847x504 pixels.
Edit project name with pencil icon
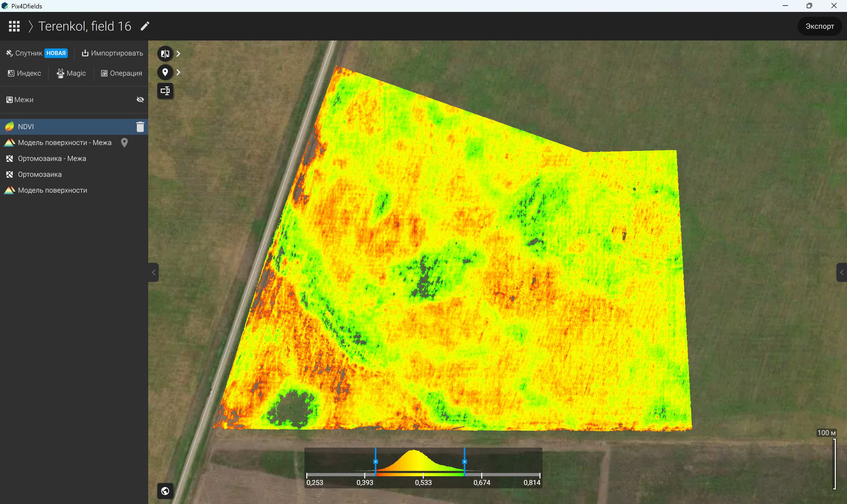pos(145,26)
